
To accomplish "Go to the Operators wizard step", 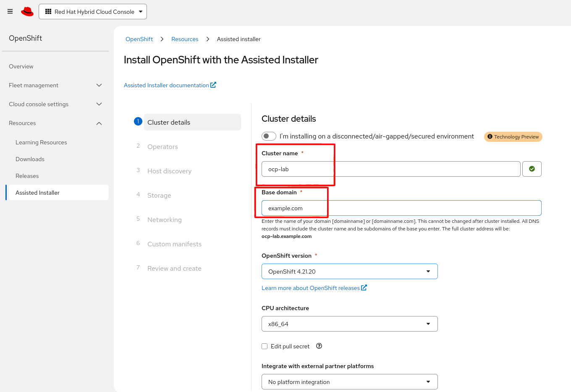I will pyautogui.click(x=162, y=146).
